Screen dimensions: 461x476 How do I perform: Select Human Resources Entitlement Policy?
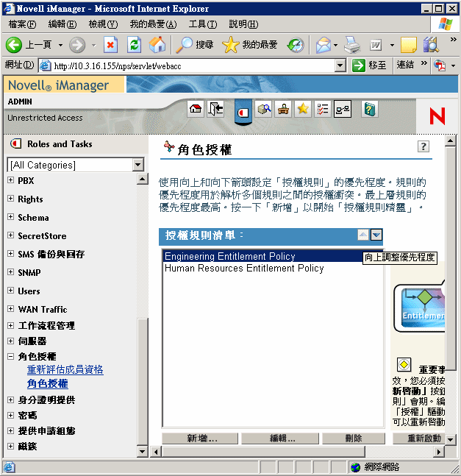pyautogui.click(x=273, y=268)
